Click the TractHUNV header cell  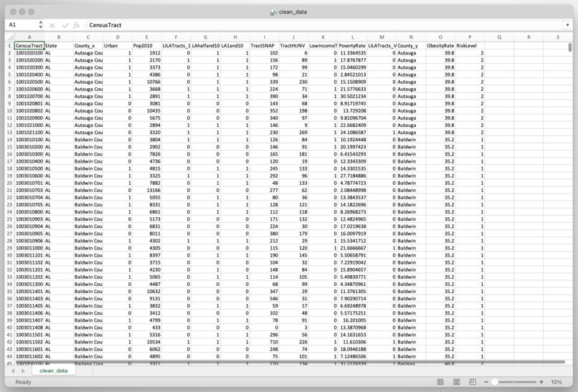[294, 46]
